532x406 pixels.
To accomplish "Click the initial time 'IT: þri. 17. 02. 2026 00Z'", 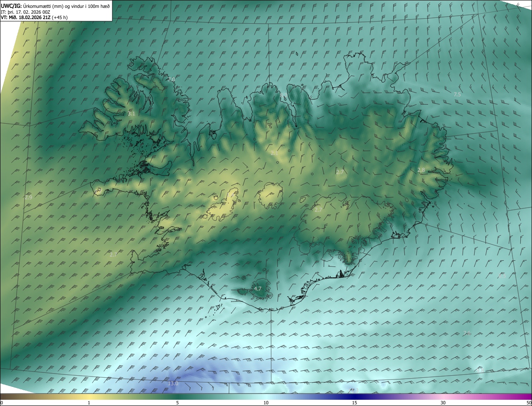I will click(25, 12).
